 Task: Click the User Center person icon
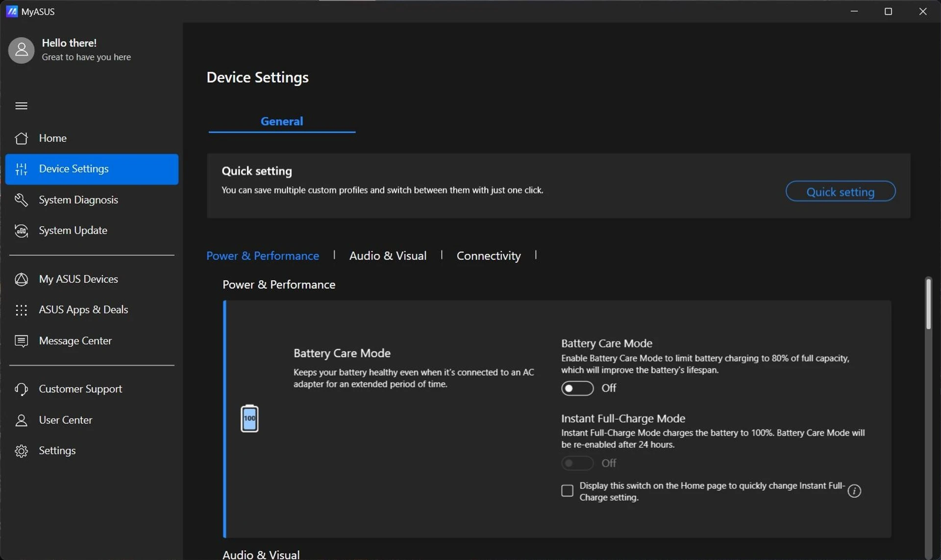click(x=21, y=420)
